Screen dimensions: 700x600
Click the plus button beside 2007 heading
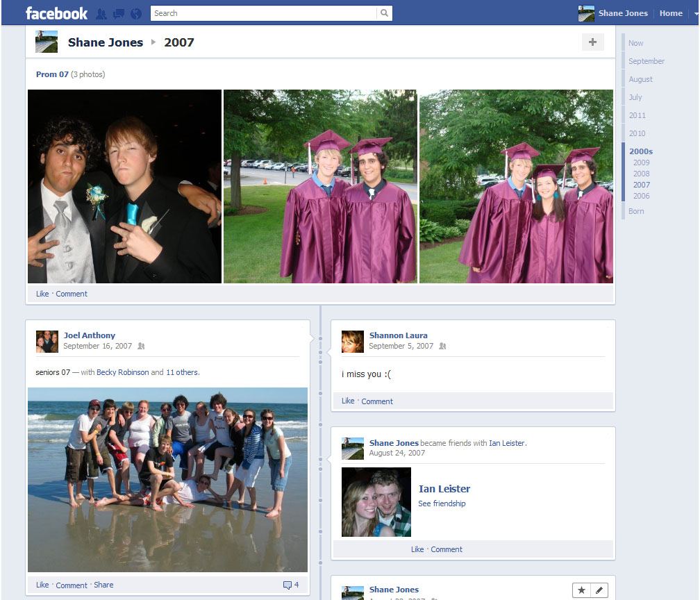click(x=592, y=42)
